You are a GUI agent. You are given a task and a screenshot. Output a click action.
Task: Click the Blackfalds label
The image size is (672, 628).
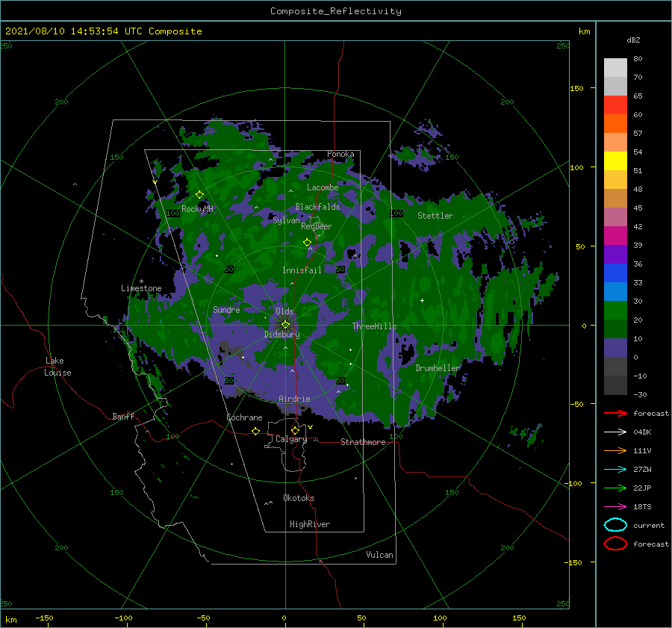317,207
